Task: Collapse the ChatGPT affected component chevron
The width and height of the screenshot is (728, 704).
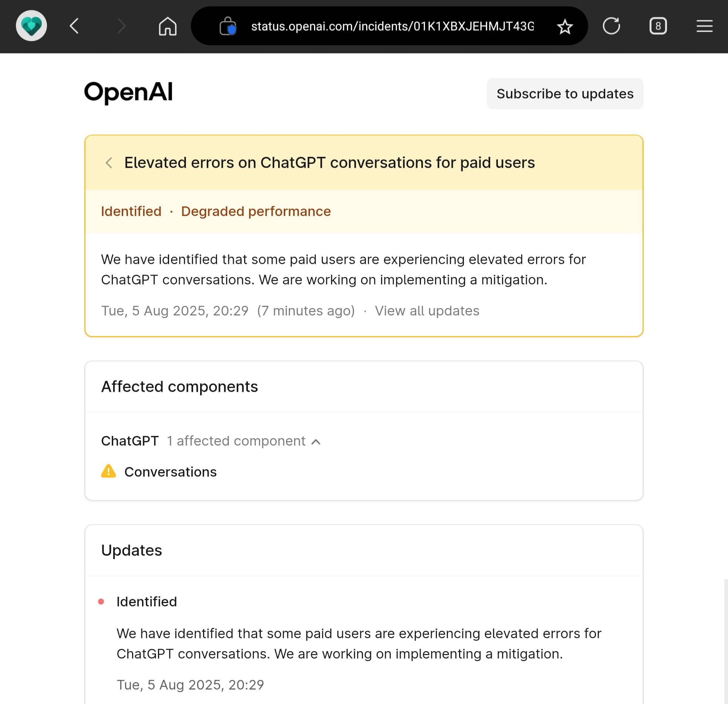Action: [316, 441]
